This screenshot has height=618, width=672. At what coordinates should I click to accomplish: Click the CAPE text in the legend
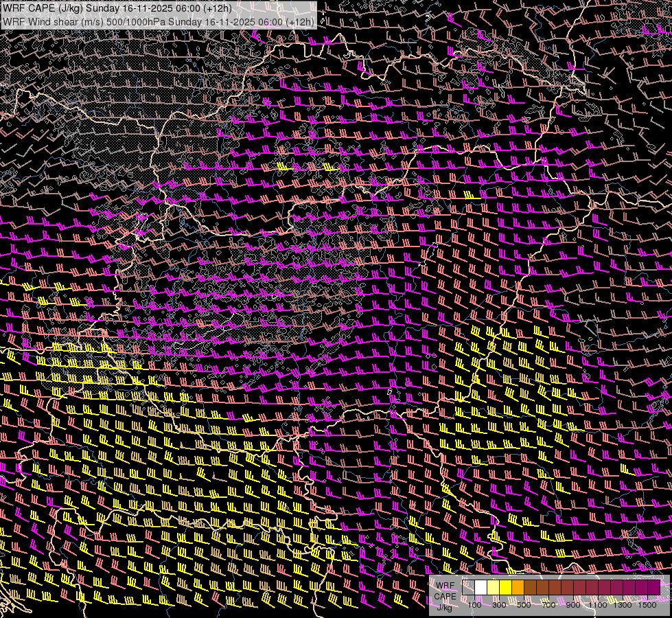(x=445, y=597)
